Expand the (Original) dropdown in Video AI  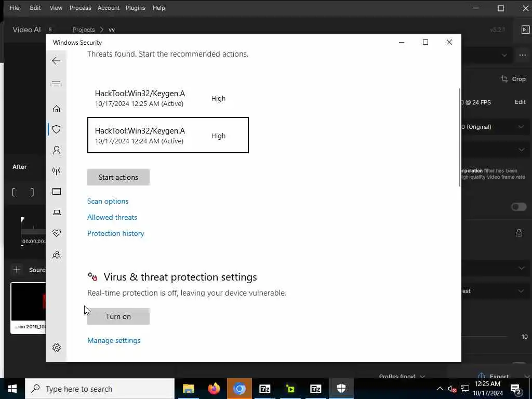click(x=521, y=127)
